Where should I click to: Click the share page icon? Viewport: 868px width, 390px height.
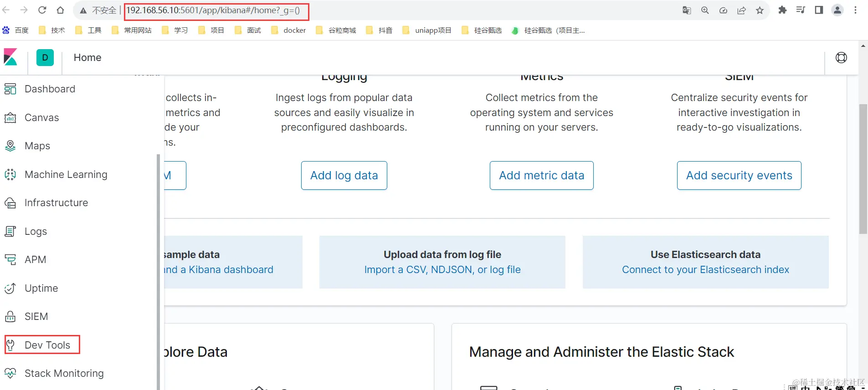click(x=741, y=10)
